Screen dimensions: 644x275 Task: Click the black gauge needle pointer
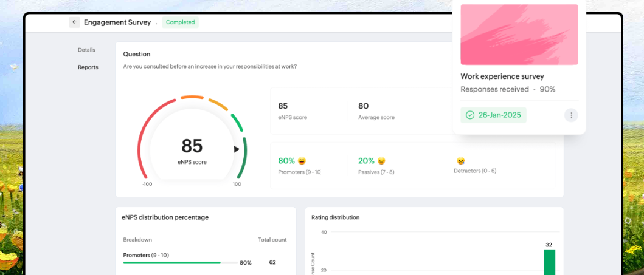pyautogui.click(x=237, y=149)
